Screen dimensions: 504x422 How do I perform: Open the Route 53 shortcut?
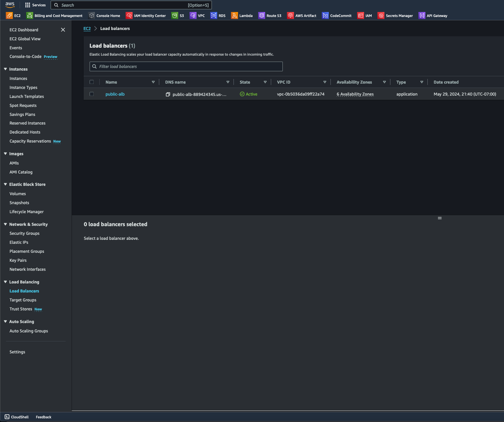coord(270,16)
